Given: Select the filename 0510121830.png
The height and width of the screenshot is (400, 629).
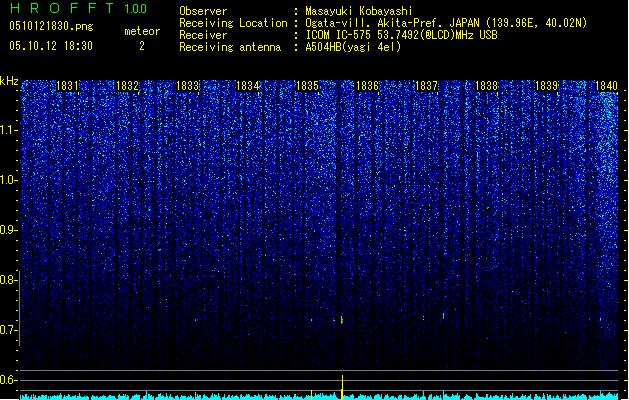Looking at the screenshot, I should [51, 27].
